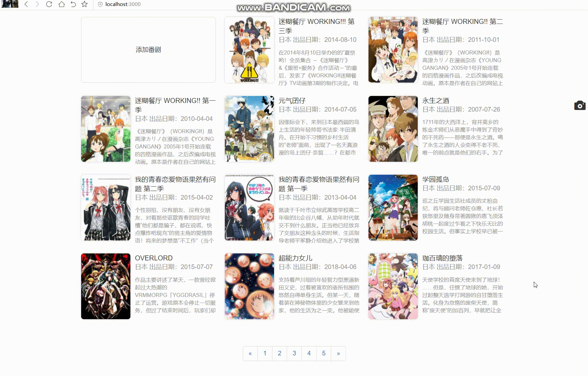The height and width of the screenshot is (376, 588).
Task: Open poster of 迷糊餐厅 WORKING!!! 第三季
Action: tap(249, 50)
